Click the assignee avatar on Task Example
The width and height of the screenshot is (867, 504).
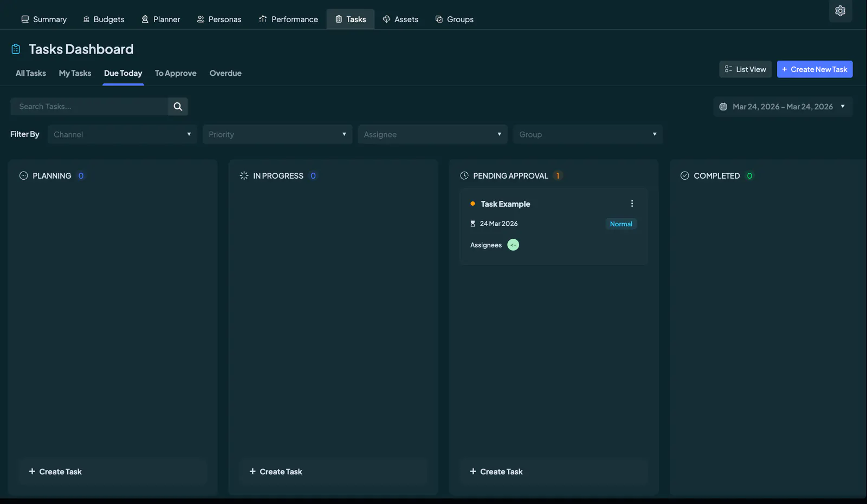513,245
